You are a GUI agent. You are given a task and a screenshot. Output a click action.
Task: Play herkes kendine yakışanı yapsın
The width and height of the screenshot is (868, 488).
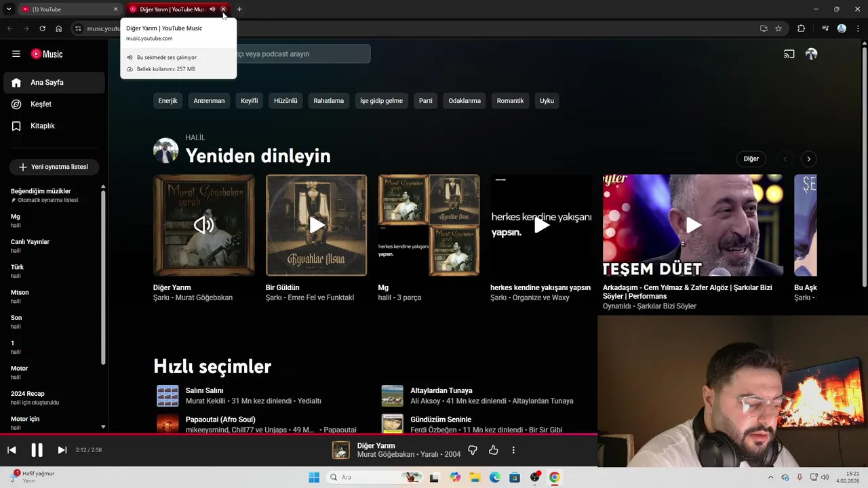[x=541, y=225]
